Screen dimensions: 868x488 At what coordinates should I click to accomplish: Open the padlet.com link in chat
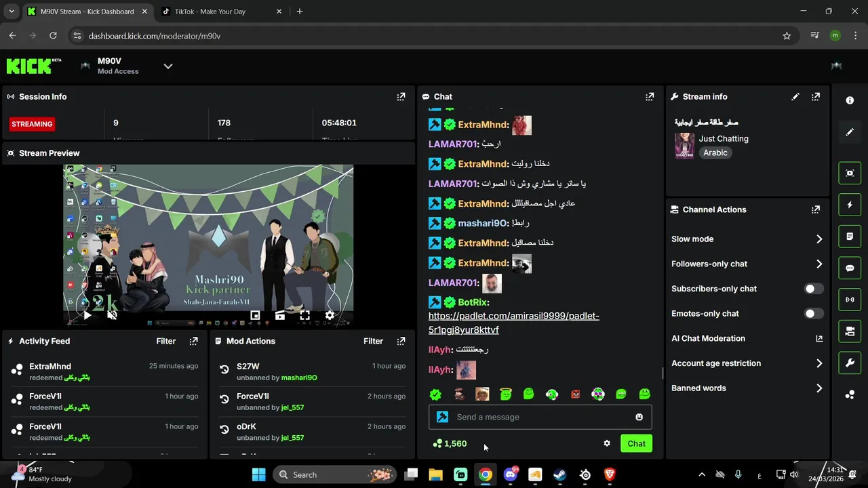pyautogui.click(x=514, y=323)
